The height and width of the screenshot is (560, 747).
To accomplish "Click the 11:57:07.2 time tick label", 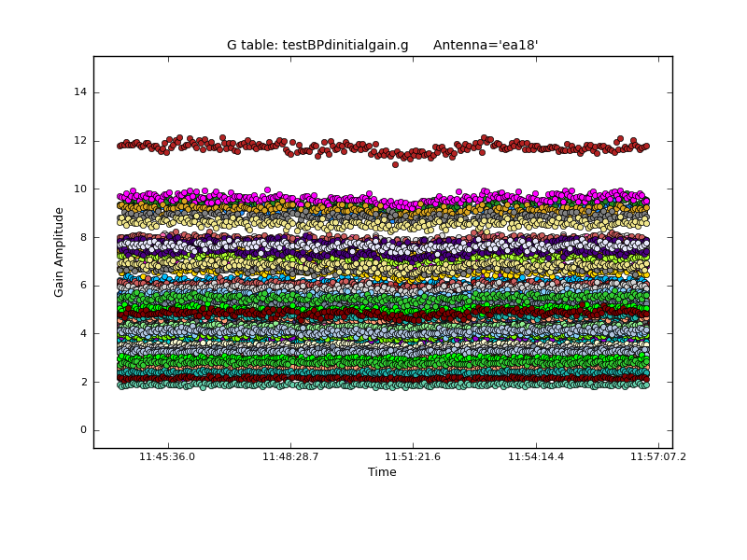I will (658, 457).
